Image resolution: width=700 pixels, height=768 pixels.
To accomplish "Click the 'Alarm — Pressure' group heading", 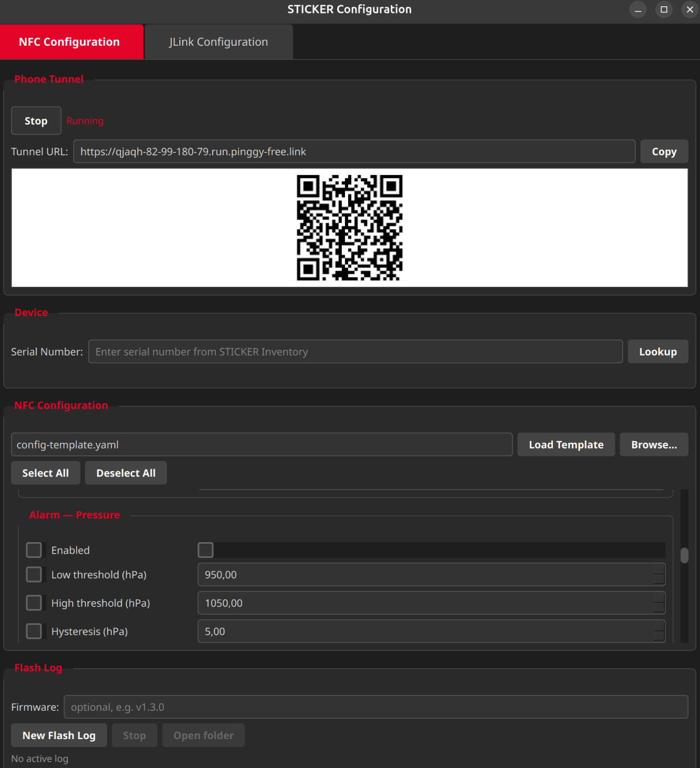I will [x=75, y=515].
